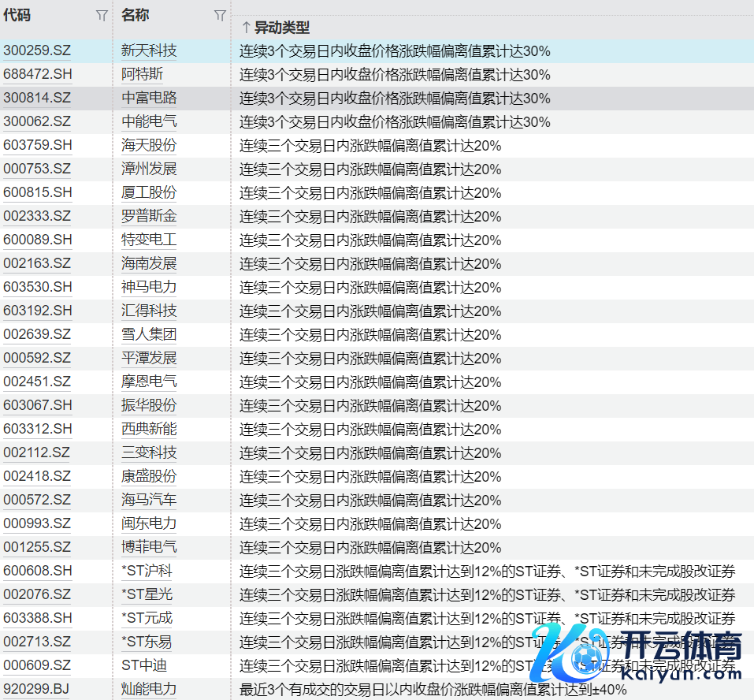This screenshot has width=754, height=700.
Task: Open filter icon in 名称 column header
Action: (x=220, y=15)
